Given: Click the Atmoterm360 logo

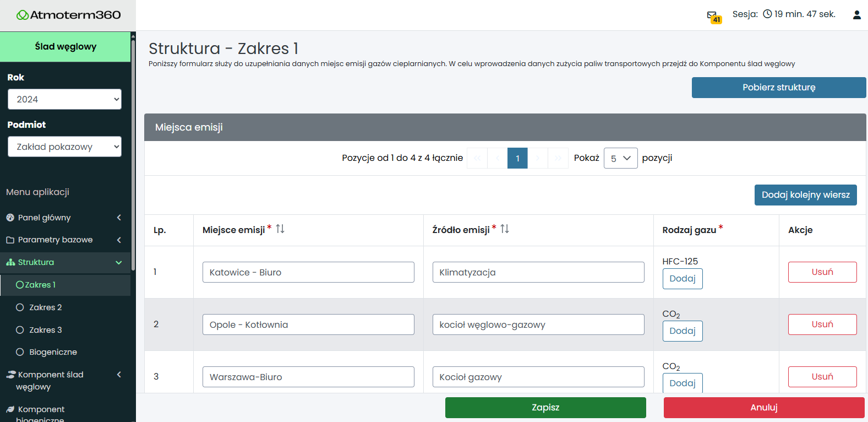Looking at the screenshot, I should pos(68,15).
